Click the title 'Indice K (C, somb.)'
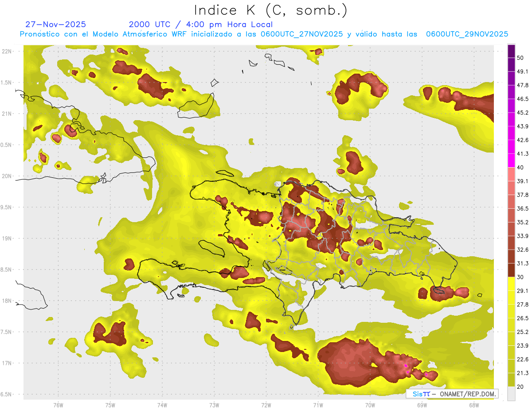Image resolution: width=532 pixels, height=411 pixels. (270, 10)
